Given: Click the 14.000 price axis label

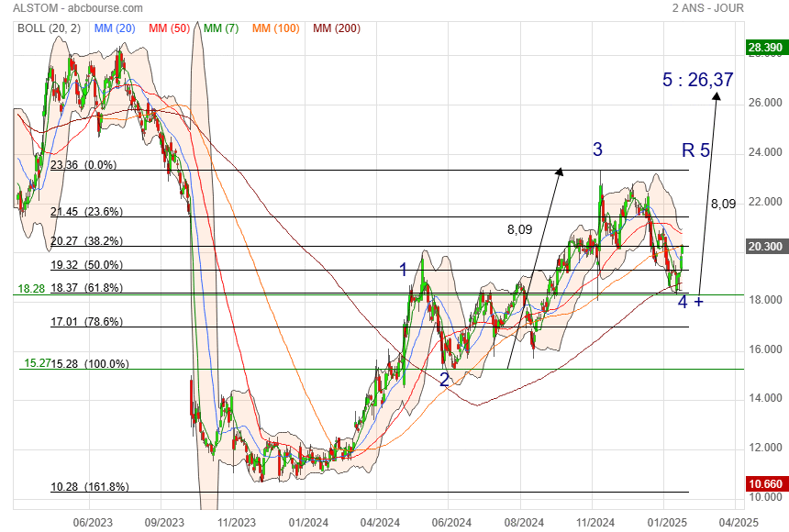Looking at the screenshot, I should coord(765,398).
